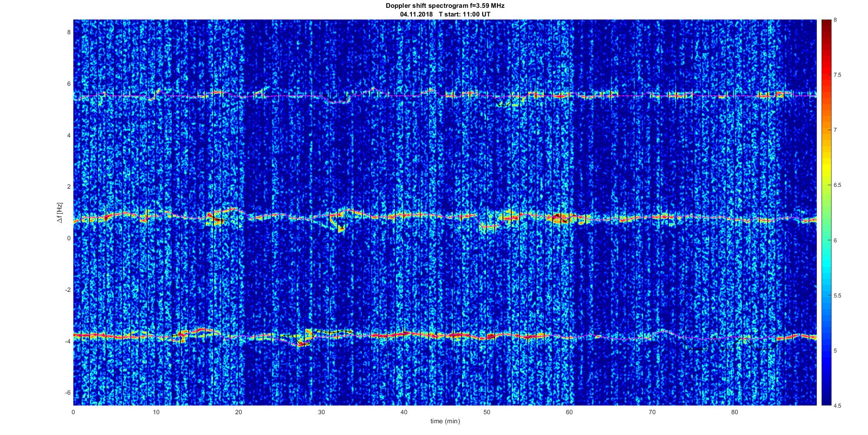Click the x-axis label 'time (min)'
This screenshot has width=868, height=435.
click(x=445, y=421)
